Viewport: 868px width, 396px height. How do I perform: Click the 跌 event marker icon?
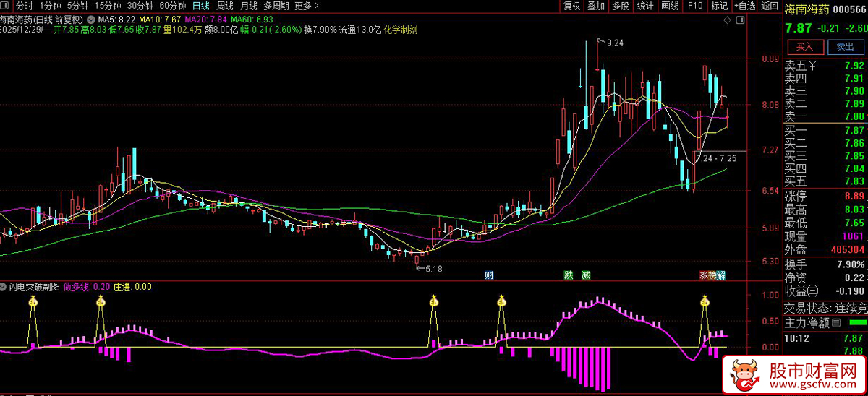(x=569, y=275)
